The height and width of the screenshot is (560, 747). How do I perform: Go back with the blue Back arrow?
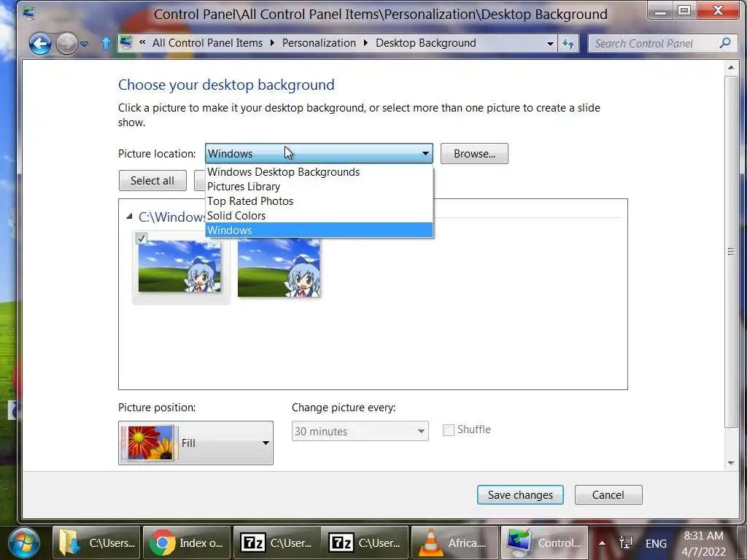click(x=40, y=44)
